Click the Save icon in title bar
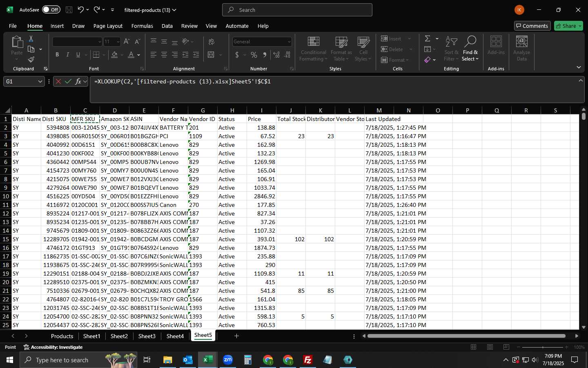 tap(69, 10)
